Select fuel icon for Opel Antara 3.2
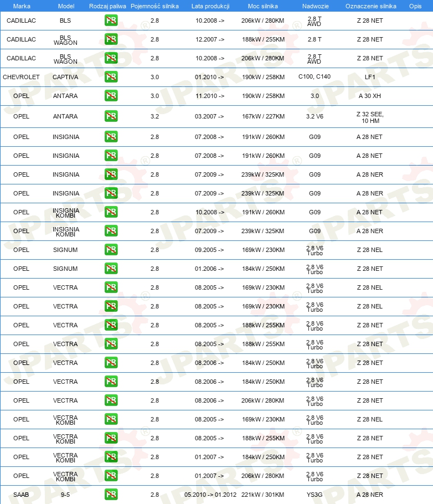Screen dimensions: 433x504 coord(111,116)
